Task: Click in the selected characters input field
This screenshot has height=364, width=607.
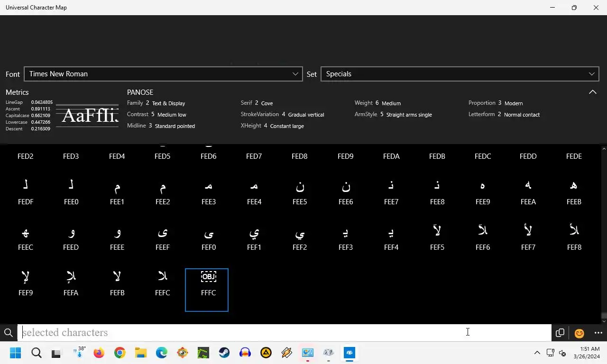Action: 285,333
